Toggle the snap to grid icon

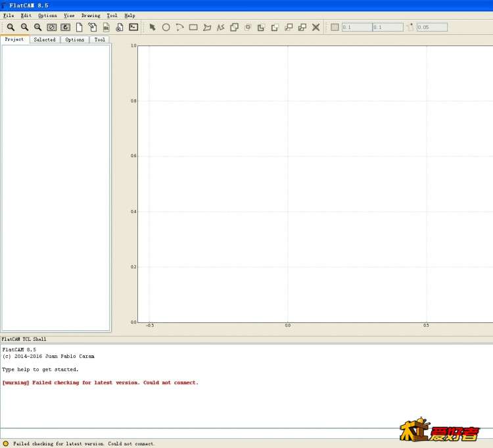[x=335, y=28]
